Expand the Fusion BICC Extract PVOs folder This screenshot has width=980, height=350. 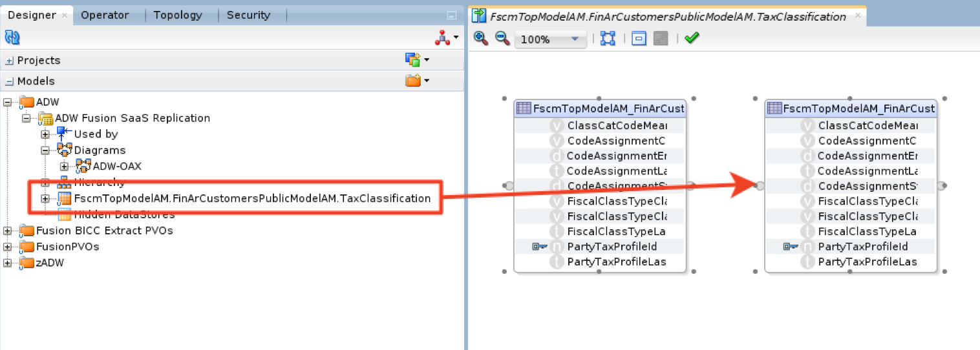7,231
